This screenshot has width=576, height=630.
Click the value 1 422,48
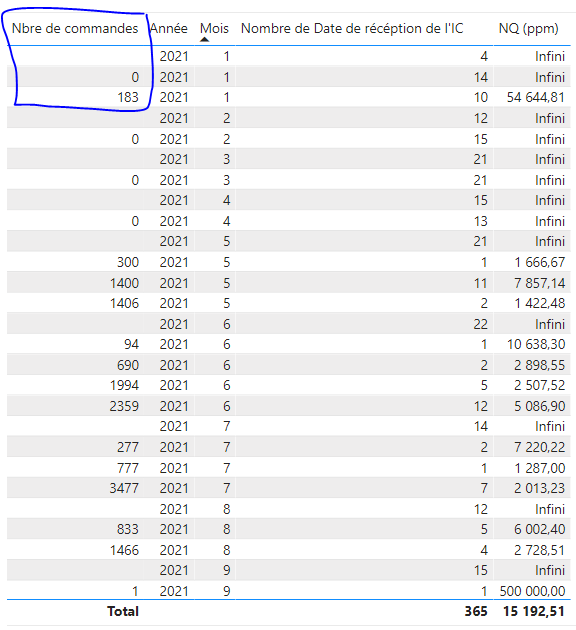(x=539, y=303)
